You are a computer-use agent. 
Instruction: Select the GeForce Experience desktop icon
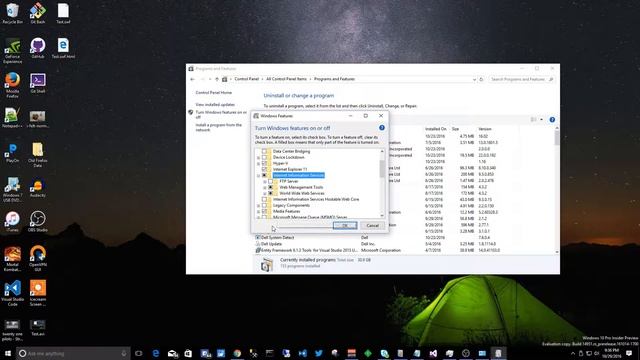12,51
